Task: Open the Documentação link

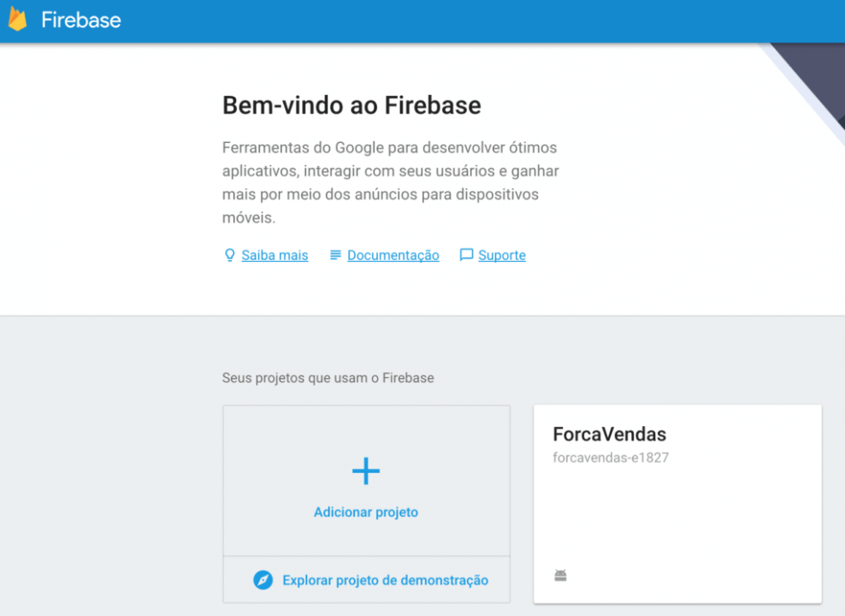Action: pos(393,256)
